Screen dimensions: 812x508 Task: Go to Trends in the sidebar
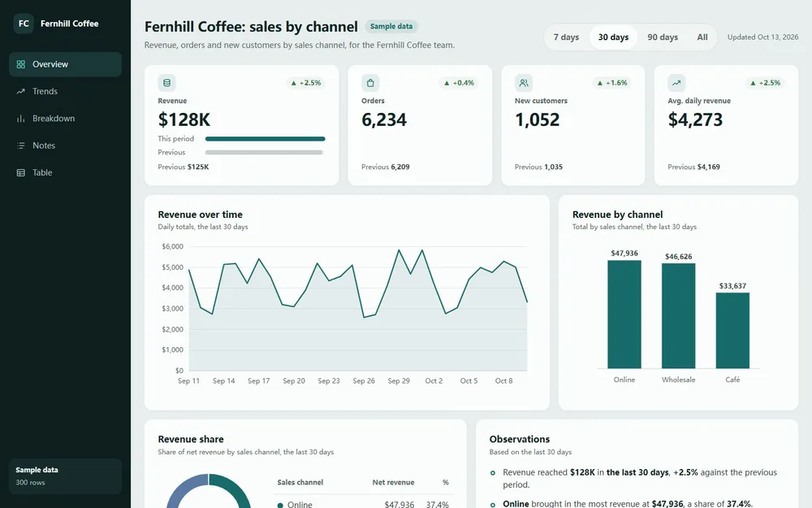coord(65,91)
